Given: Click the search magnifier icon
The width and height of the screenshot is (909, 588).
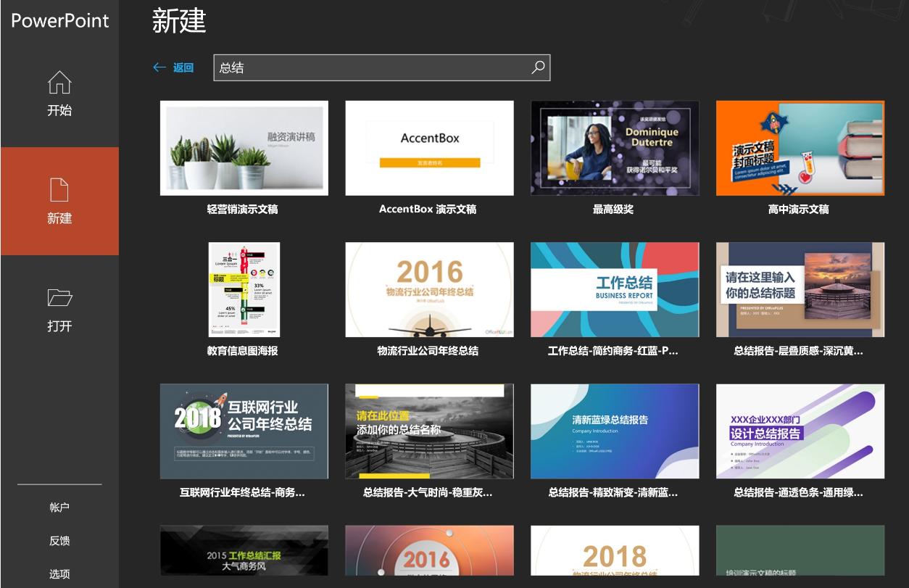Looking at the screenshot, I should click(538, 67).
